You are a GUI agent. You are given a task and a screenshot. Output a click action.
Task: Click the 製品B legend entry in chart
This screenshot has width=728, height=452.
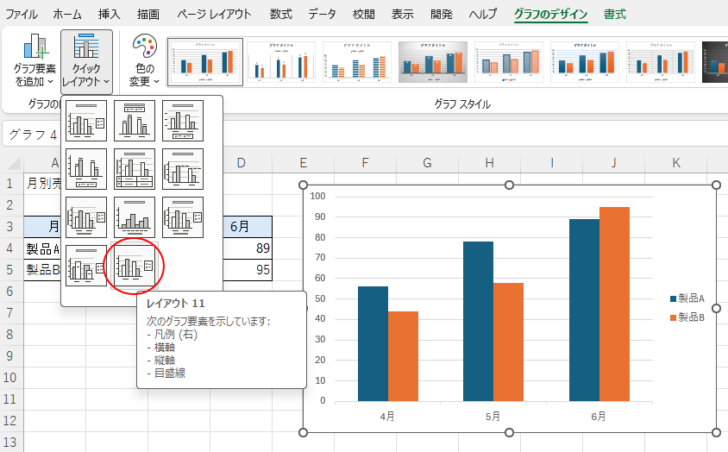click(x=687, y=317)
